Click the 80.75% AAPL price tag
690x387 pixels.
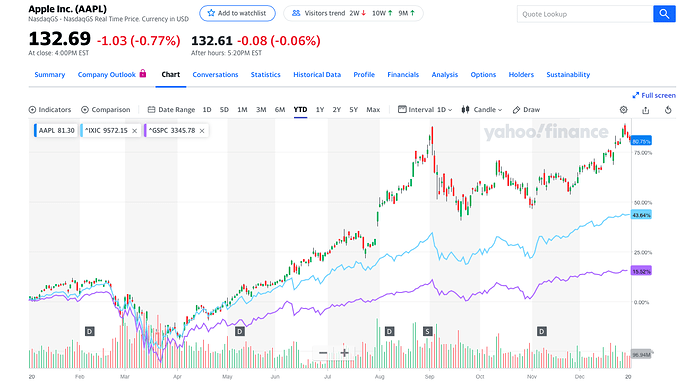[x=641, y=141]
